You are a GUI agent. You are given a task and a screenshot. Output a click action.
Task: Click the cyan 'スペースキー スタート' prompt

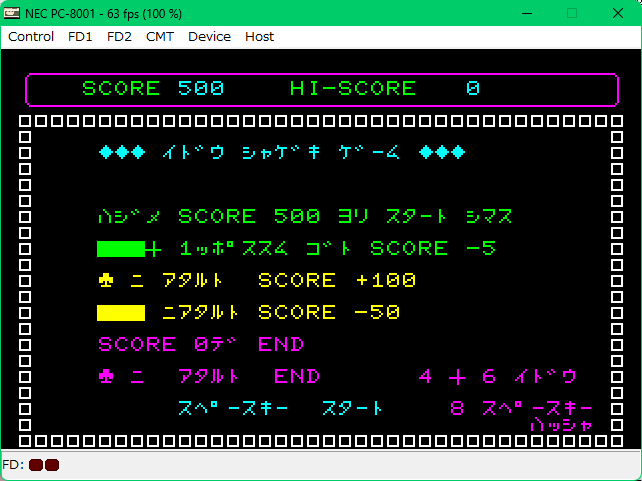click(280, 409)
